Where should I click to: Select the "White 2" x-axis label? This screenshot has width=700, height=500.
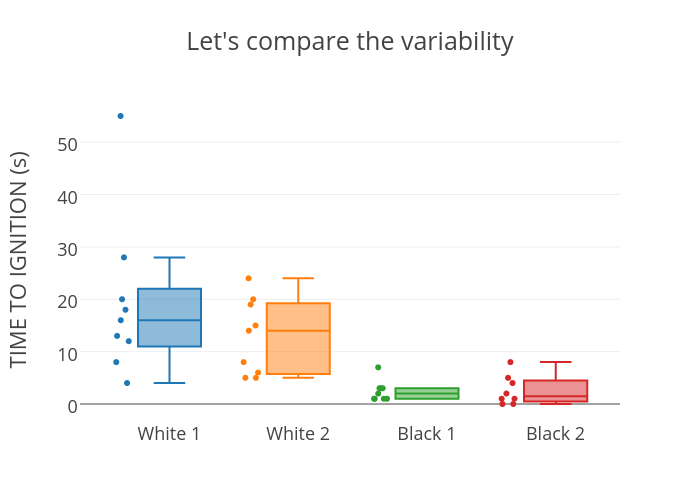tap(298, 434)
